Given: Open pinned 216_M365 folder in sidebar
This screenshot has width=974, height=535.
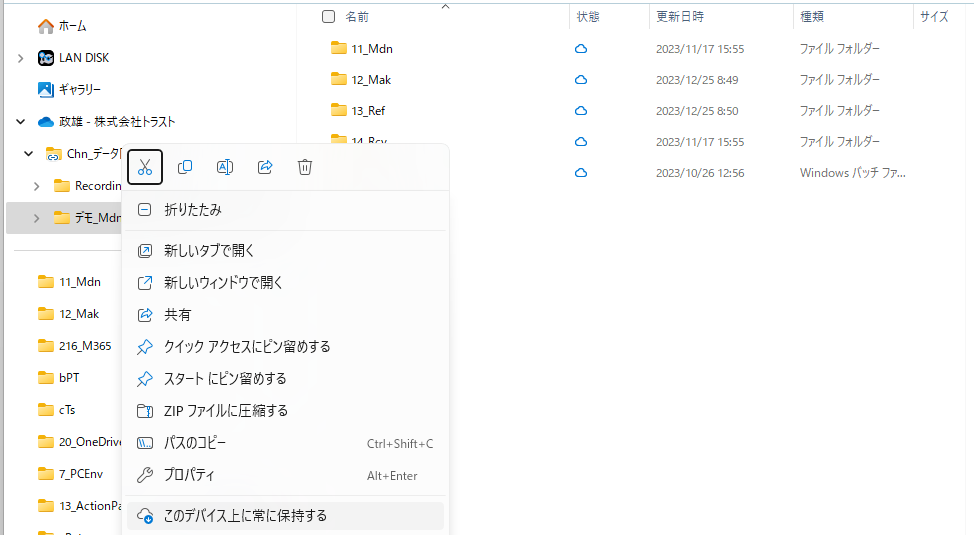Looking at the screenshot, I should (84, 346).
